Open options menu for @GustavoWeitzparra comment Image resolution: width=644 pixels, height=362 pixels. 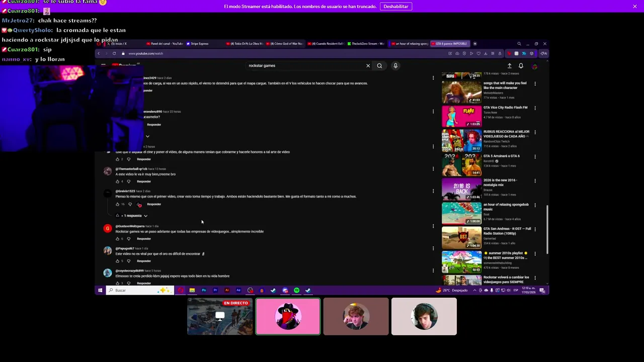(x=433, y=226)
